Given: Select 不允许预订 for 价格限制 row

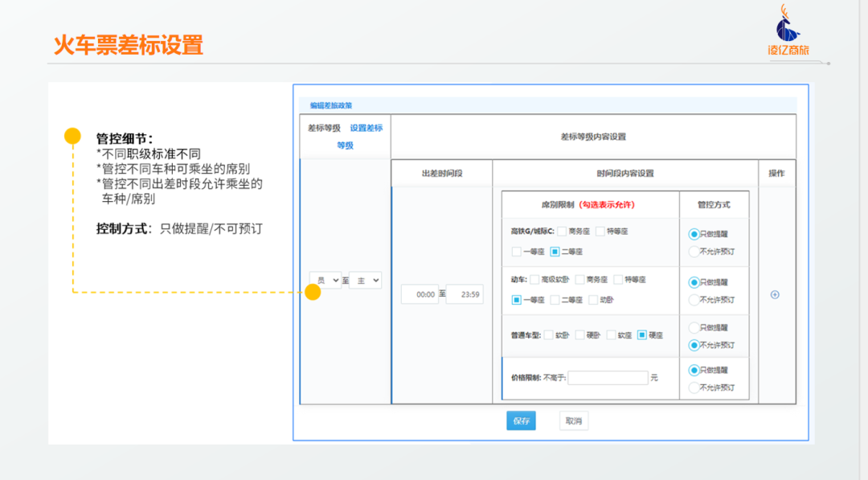Looking at the screenshot, I should click(694, 388).
